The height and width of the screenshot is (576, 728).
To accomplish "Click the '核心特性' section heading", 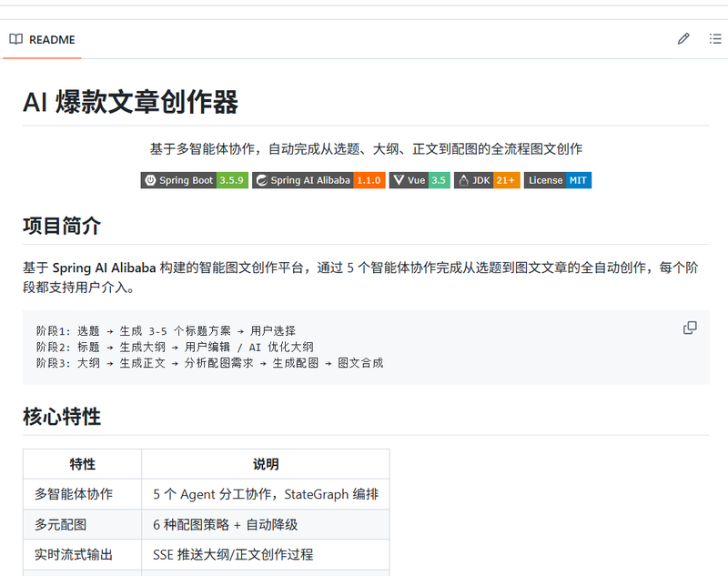I will 62,417.
